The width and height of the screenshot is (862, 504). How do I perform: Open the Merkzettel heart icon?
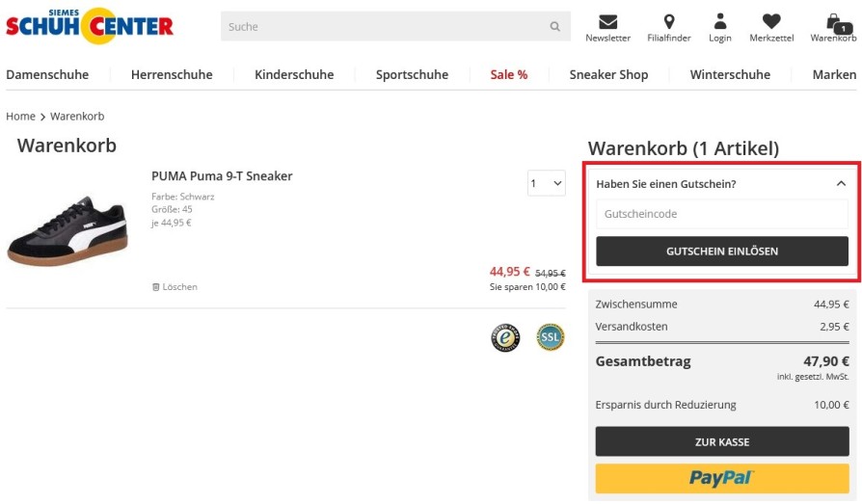(770, 22)
